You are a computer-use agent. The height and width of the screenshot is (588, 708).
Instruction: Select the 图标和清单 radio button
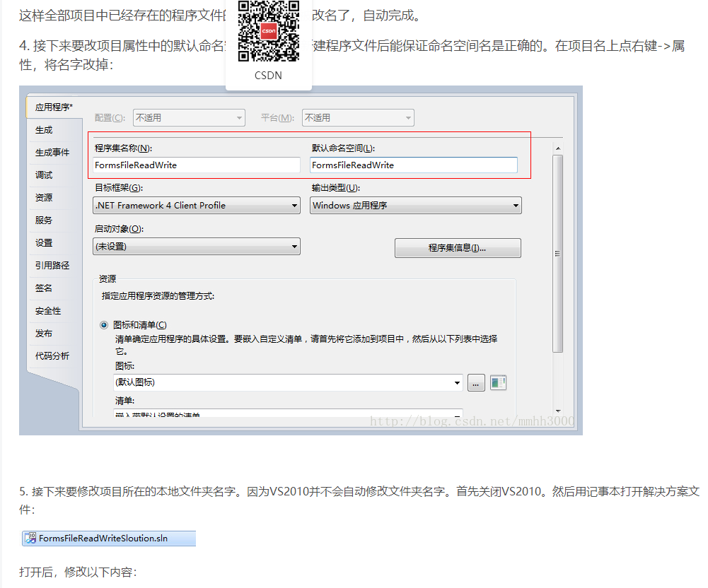tap(104, 325)
